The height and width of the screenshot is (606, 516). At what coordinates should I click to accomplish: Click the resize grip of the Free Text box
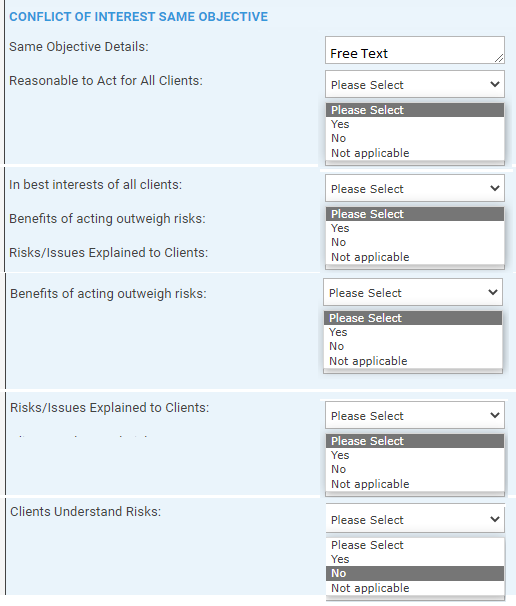(499, 58)
